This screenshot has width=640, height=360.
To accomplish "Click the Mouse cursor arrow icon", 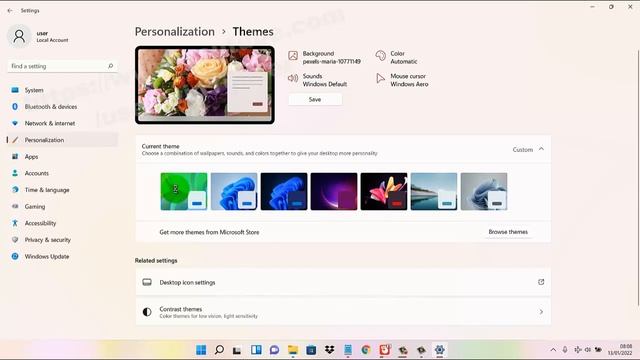I will click(x=380, y=78).
